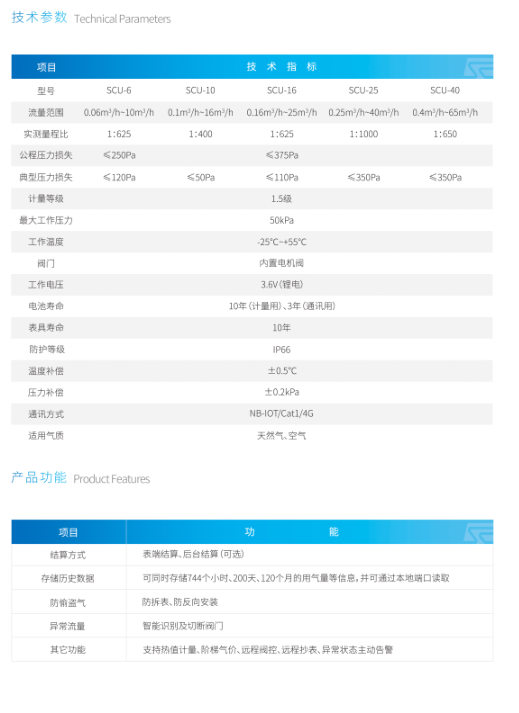The image size is (519, 713).
Task: Click the 0.4m³/h~65m³/h flow range
Action: click(x=445, y=112)
